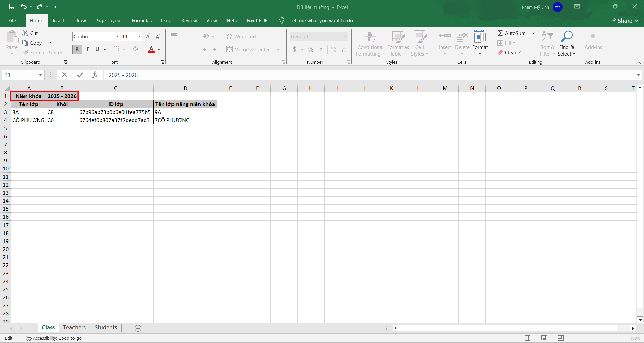The image size is (644, 343).
Task: Toggle Bold formatting button
Action: pos(77,49)
